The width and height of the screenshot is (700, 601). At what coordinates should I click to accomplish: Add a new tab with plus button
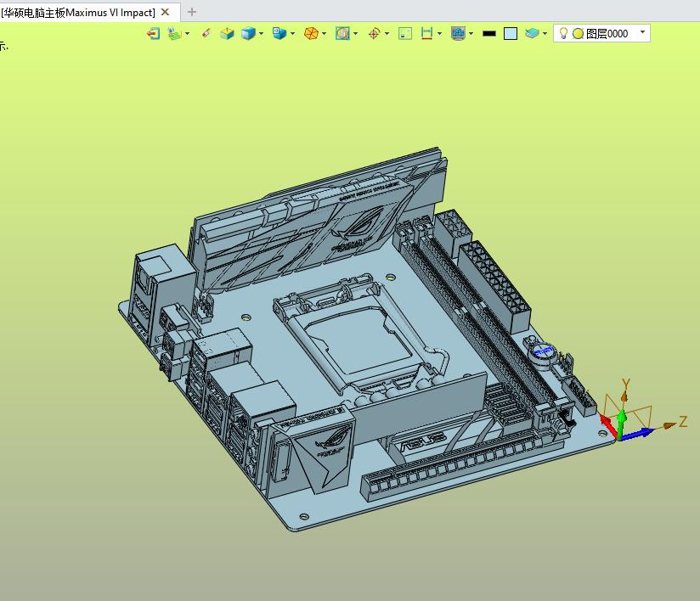pyautogui.click(x=192, y=12)
